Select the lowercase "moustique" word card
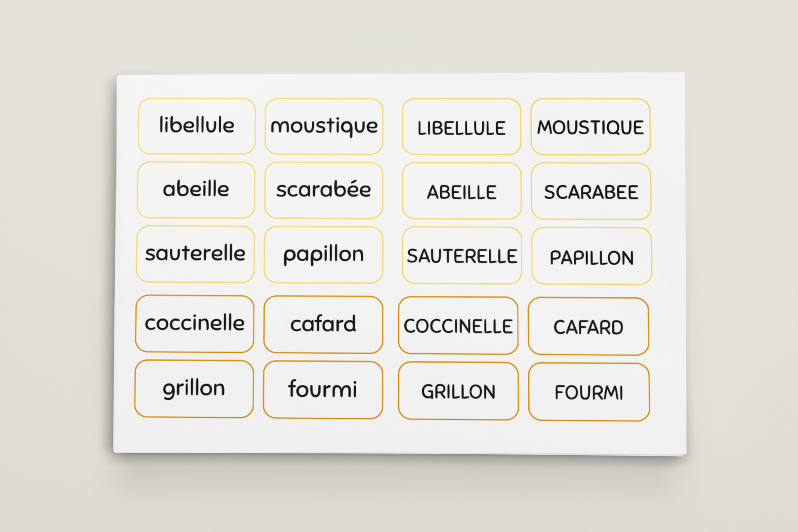The image size is (798, 532). tap(324, 126)
